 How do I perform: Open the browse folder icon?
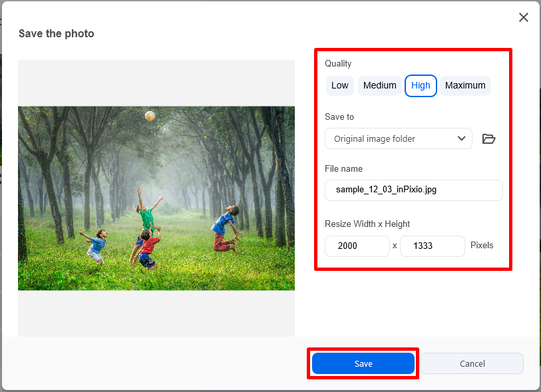point(488,138)
